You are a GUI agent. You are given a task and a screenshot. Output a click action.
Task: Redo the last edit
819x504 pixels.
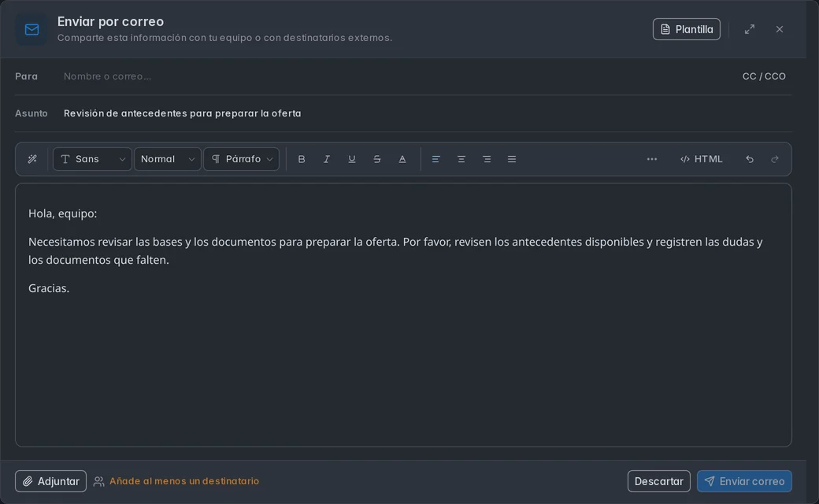click(775, 159)
